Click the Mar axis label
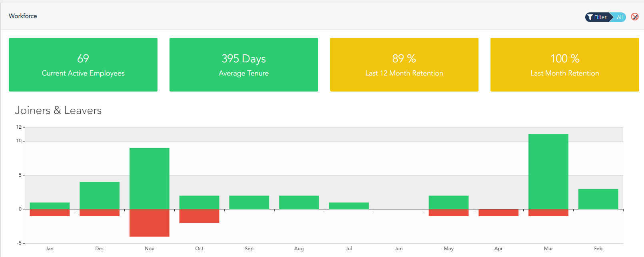644x257 pixels. click(548, 249)
